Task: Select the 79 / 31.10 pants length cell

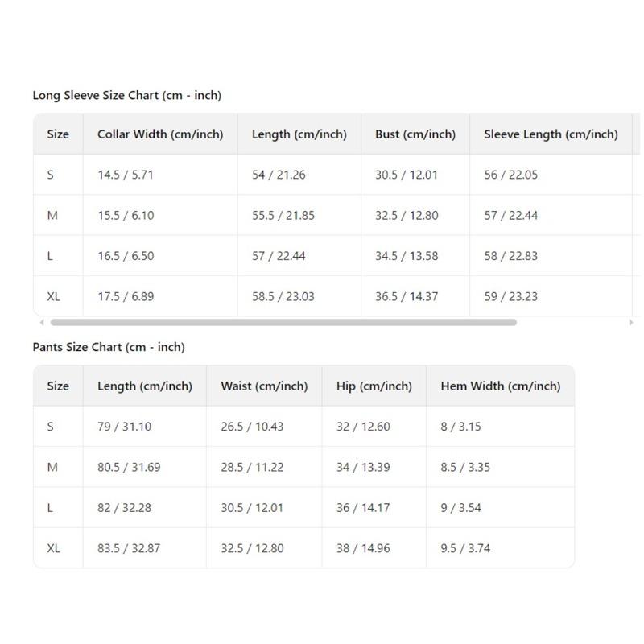Action: 125,427
